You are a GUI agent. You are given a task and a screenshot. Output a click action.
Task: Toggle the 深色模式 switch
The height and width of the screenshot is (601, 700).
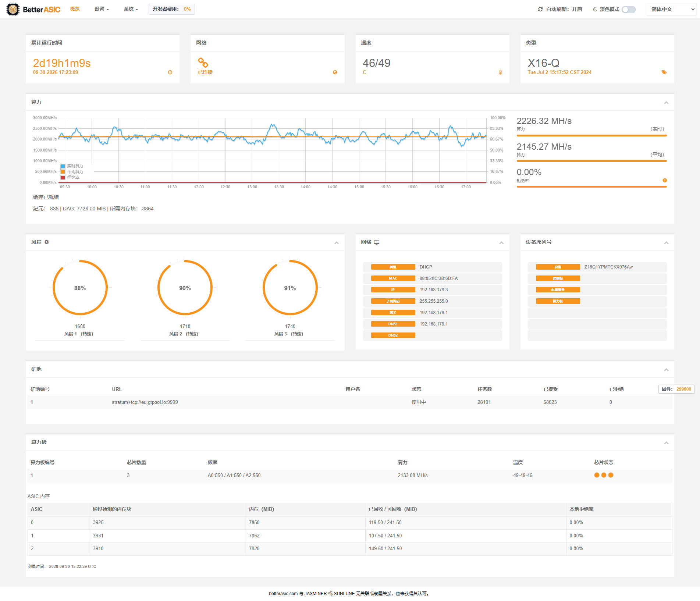[629, 9]
